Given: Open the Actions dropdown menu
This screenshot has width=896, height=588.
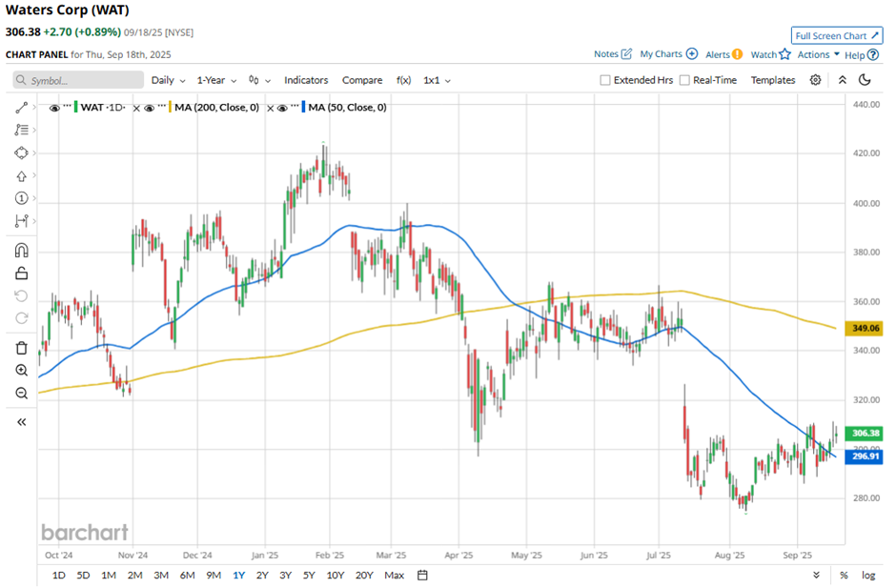Looking at the screenshot, I should [818, 54].
